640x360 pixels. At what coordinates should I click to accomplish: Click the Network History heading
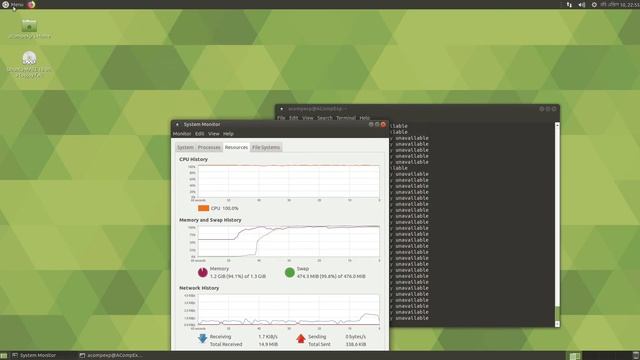pos(199,288)
